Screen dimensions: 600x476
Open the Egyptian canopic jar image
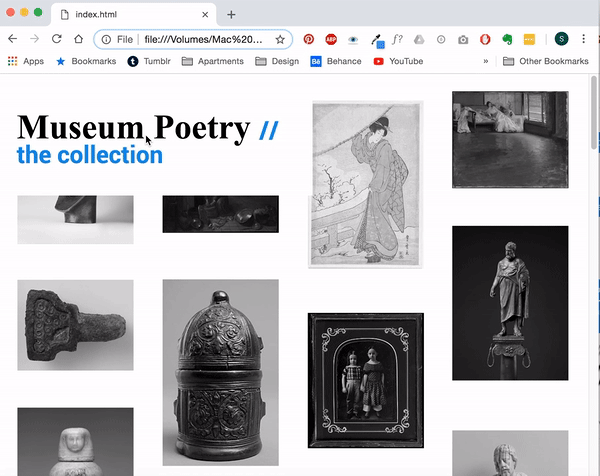(x=75, y=442)
